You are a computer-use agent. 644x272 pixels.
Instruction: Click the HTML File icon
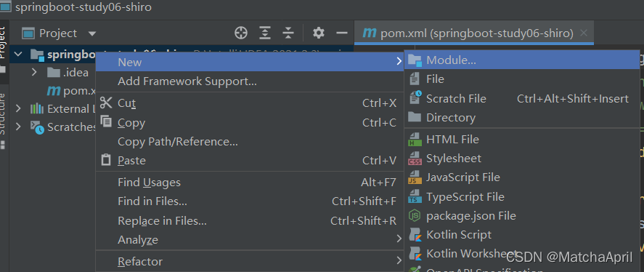[x=415, y=140]
